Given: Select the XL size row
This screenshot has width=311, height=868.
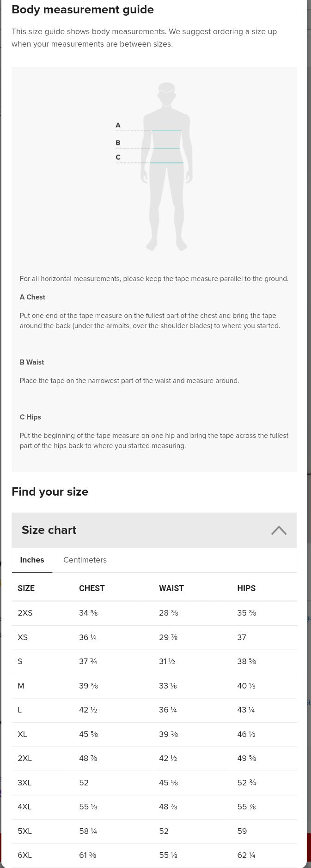Looking at the screenshot, I should point(154,735).
